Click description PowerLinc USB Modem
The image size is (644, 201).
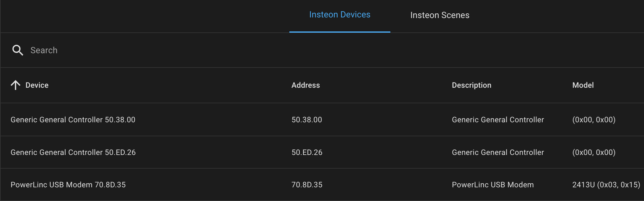tap(493, 185)
